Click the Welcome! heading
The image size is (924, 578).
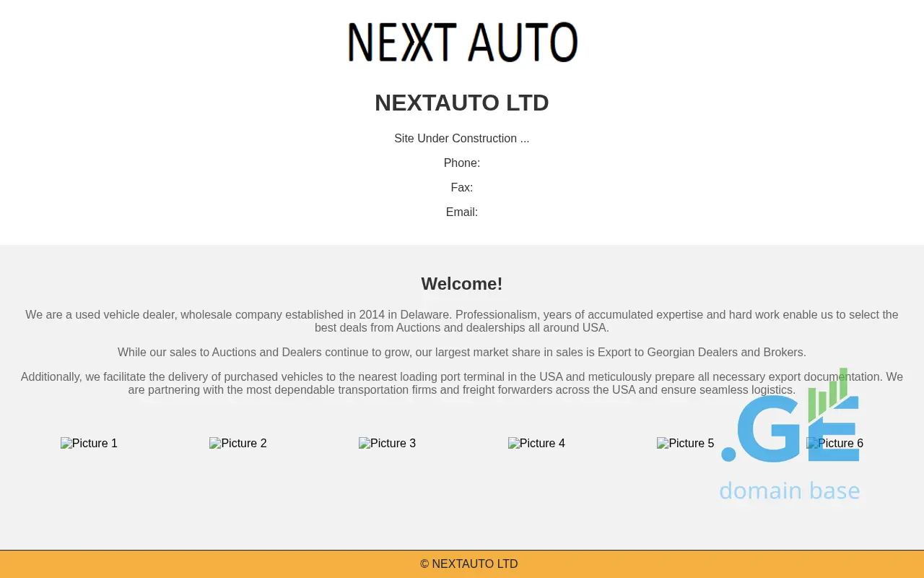462,284
